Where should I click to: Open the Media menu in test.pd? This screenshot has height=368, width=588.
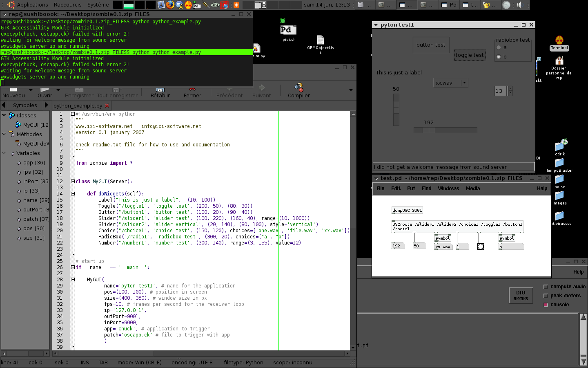[x=473, y=188]
